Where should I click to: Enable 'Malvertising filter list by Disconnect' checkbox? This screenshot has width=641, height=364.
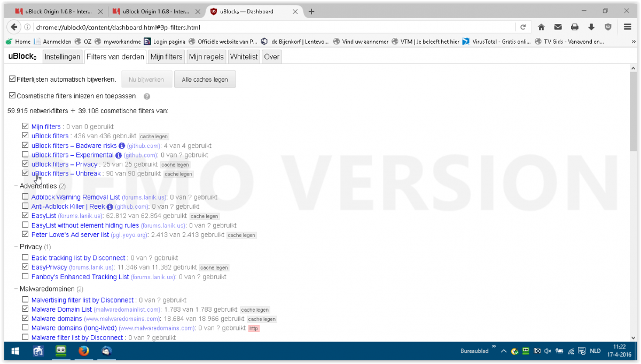25,300
